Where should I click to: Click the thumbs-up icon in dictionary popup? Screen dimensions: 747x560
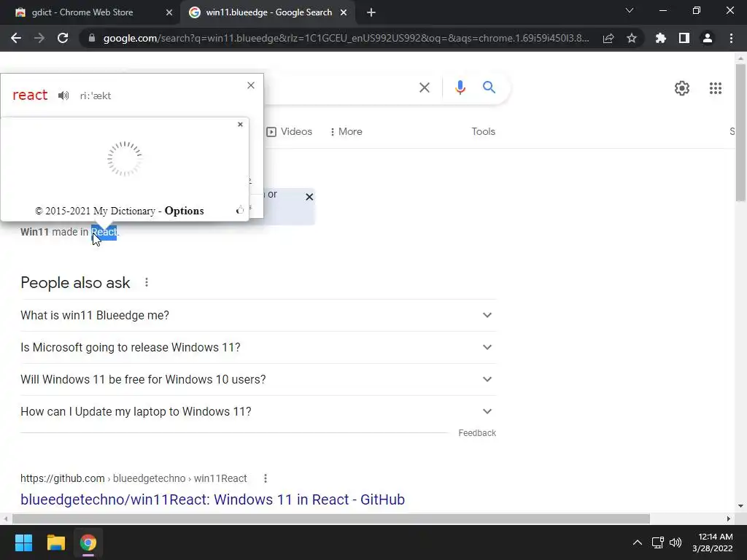[239, 210]
